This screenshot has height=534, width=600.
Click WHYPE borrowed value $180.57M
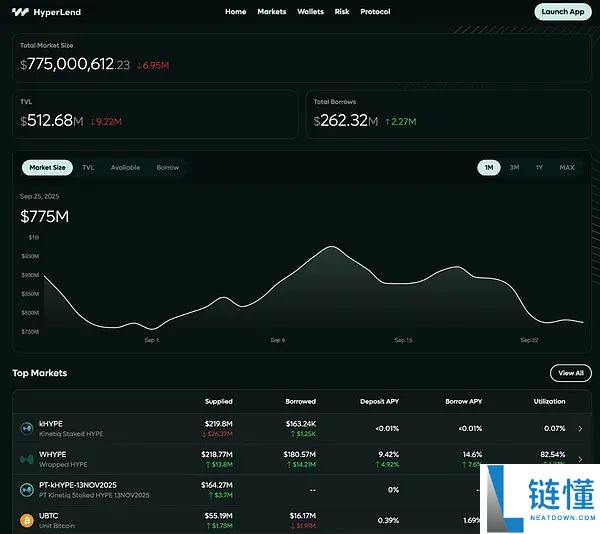pos(300,454)
